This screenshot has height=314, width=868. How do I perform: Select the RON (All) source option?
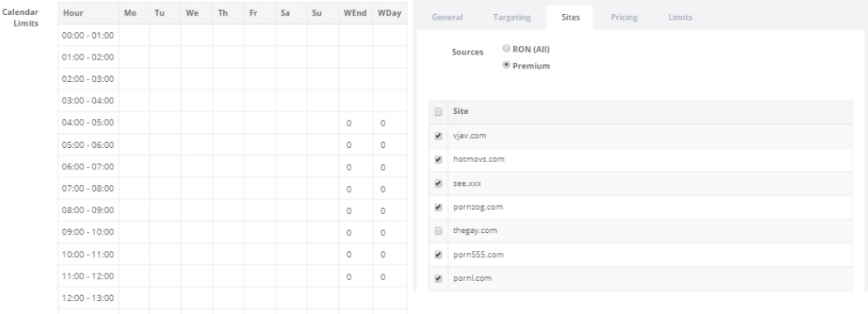(506, 49)
